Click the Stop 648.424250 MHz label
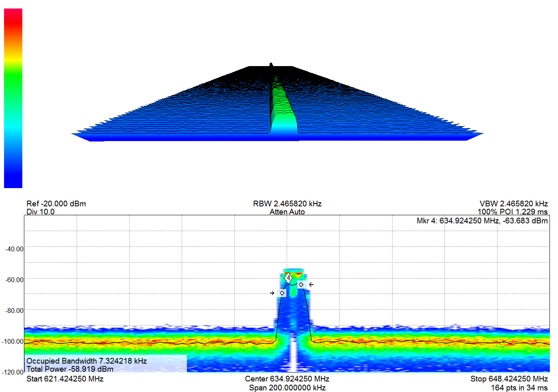 (509, 379)
